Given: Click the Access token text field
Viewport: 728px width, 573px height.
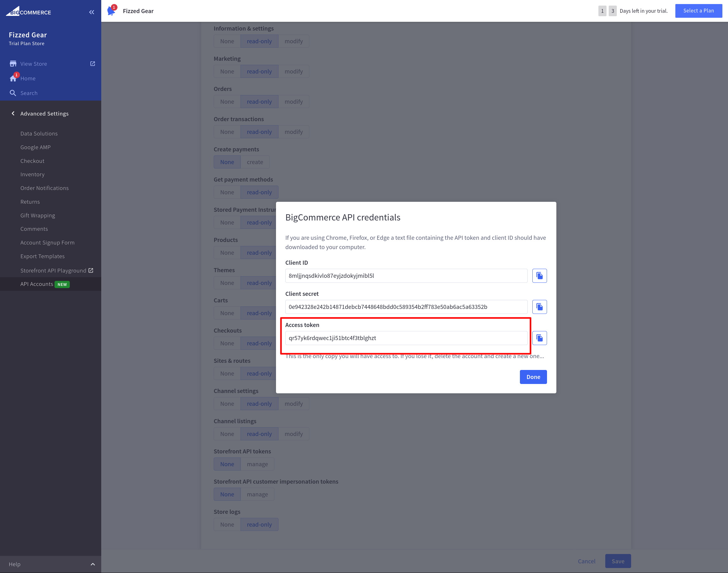Looking at the screenshot, I should click(406, 338).
